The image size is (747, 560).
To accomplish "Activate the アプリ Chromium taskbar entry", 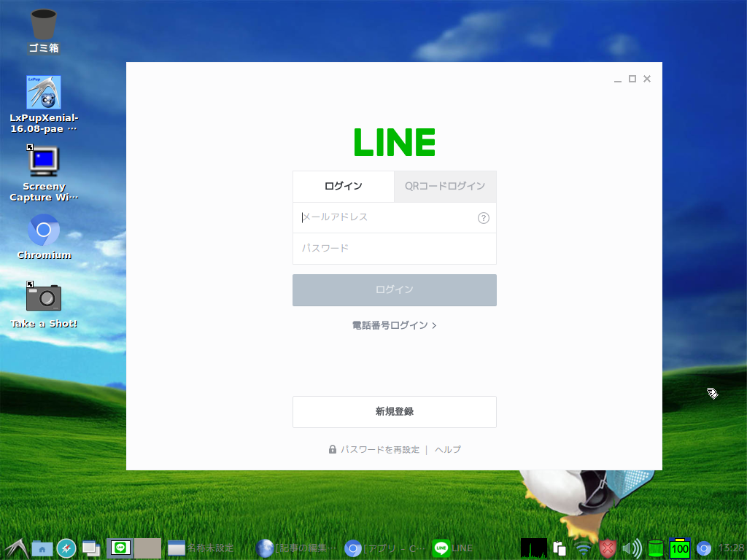I will point(385,548).
